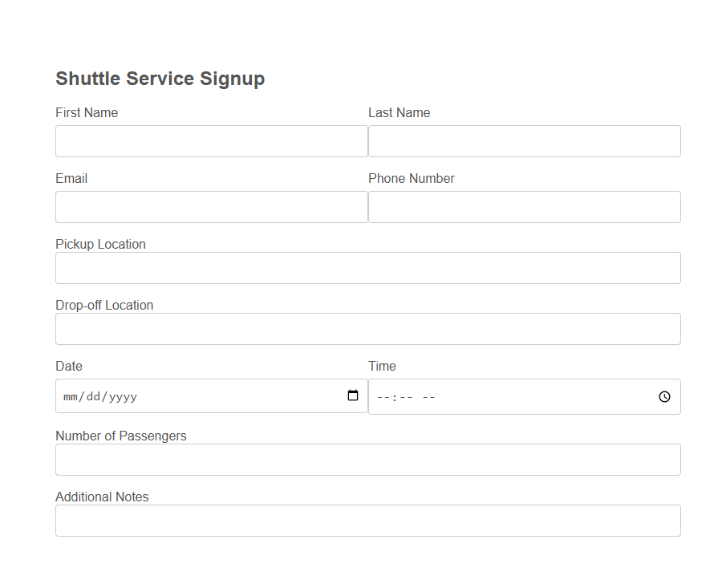Image resolution: width=722 pixels, height=588 pixels.
Task: Click the AM/PM segment of Time
Action: click(428, 395)
